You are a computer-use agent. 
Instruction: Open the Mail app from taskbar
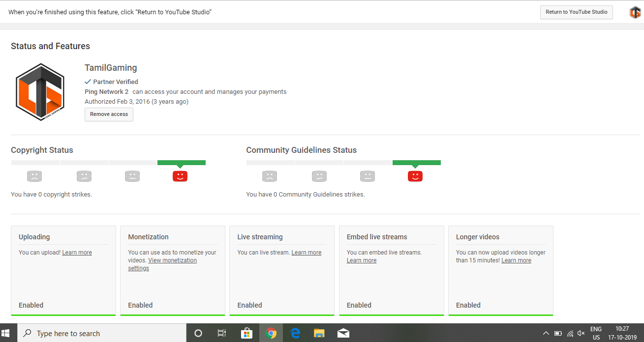[343, 333]
